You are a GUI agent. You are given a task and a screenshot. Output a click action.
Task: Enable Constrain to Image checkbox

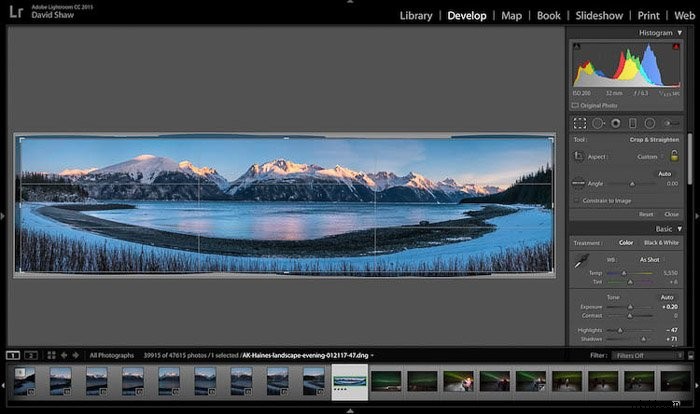tap(576, 201)
